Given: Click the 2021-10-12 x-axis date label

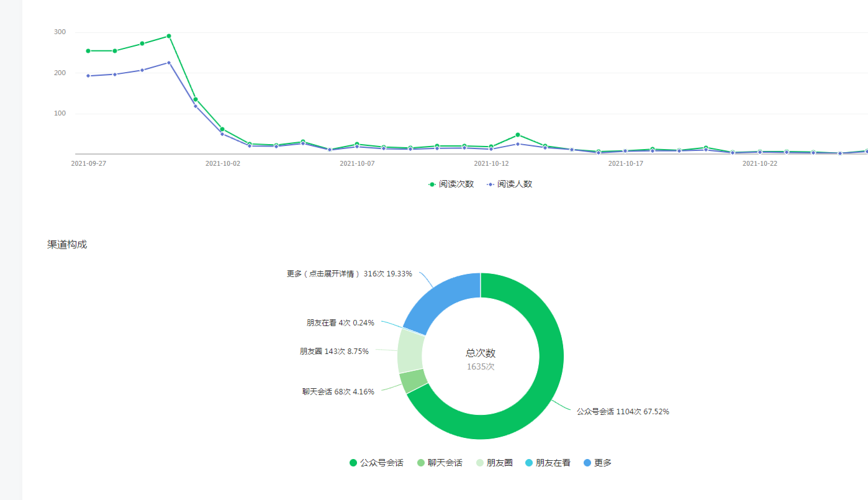Looking at the screenshot, I should point(491,163).
